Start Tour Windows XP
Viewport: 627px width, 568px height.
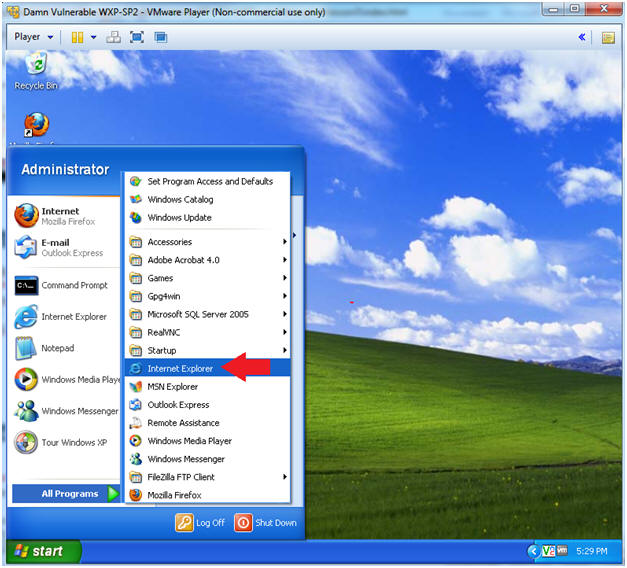tap(64, 442)
